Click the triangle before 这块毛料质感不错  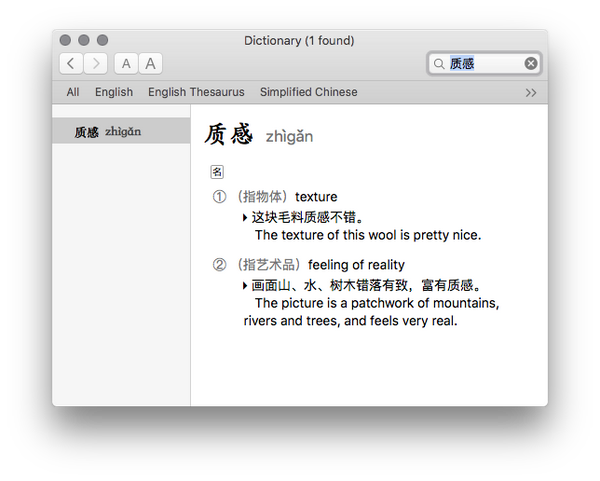point(245,218)
